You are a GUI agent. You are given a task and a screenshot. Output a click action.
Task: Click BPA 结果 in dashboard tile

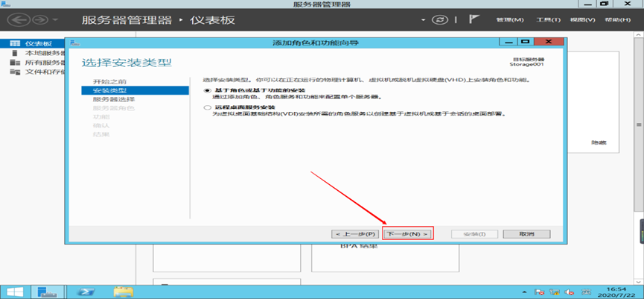pos(359,246)
